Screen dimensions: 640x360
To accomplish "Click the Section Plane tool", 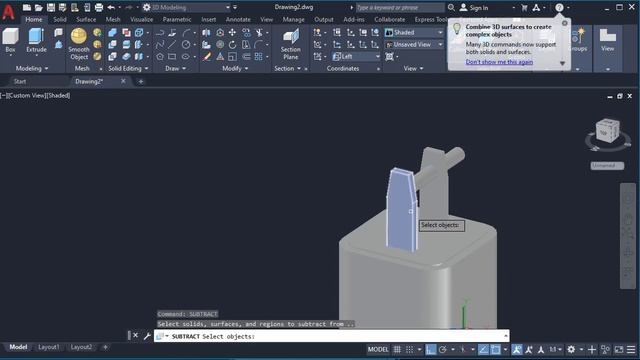I will pos(291,44).
